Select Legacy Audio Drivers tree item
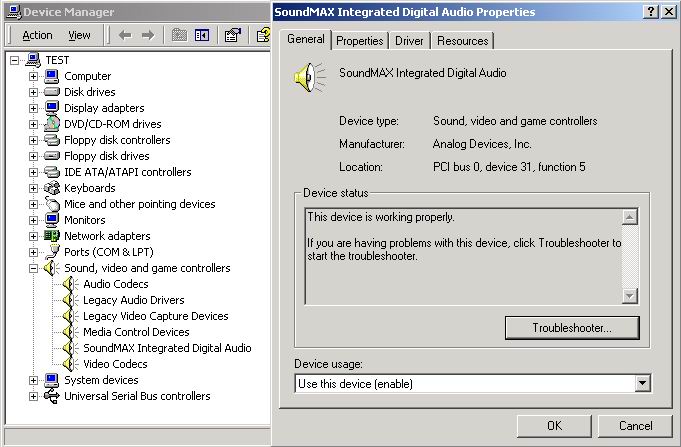This screenshot has width=681, height=447. [x=134, y=300]
